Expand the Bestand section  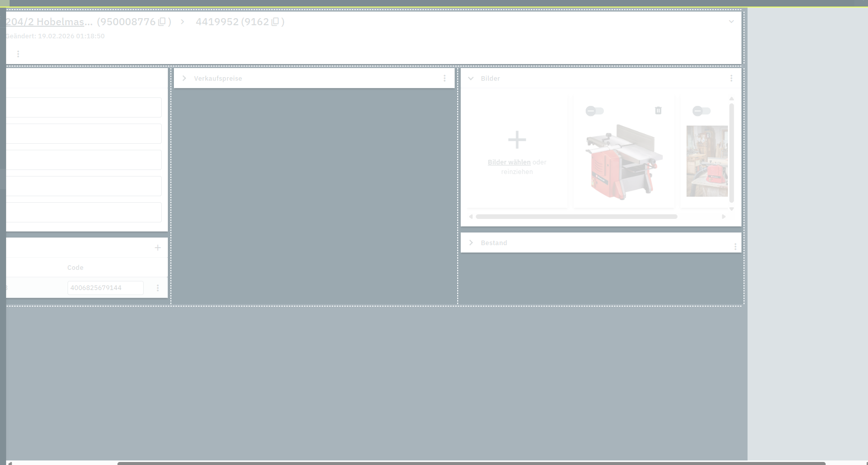[x=471, y=243]
